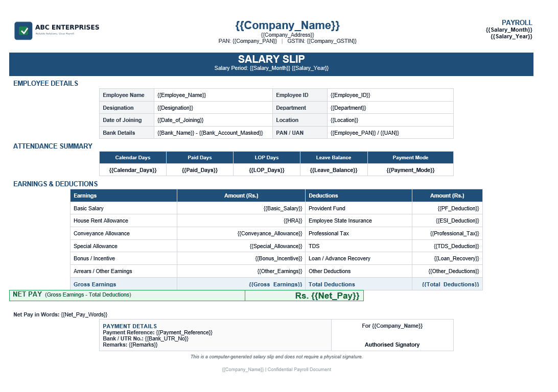Click the ATTENDANCE SUMMARY section heading

coord(53,146)
